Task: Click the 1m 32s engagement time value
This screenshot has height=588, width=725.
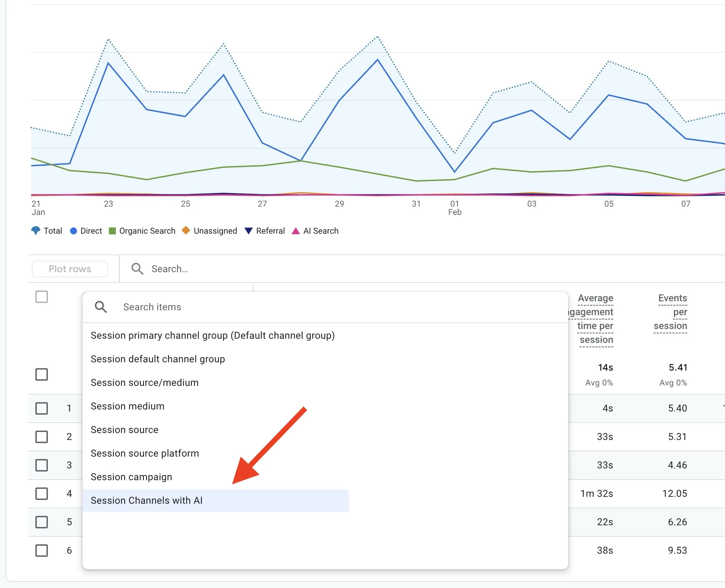Action: 597,494
